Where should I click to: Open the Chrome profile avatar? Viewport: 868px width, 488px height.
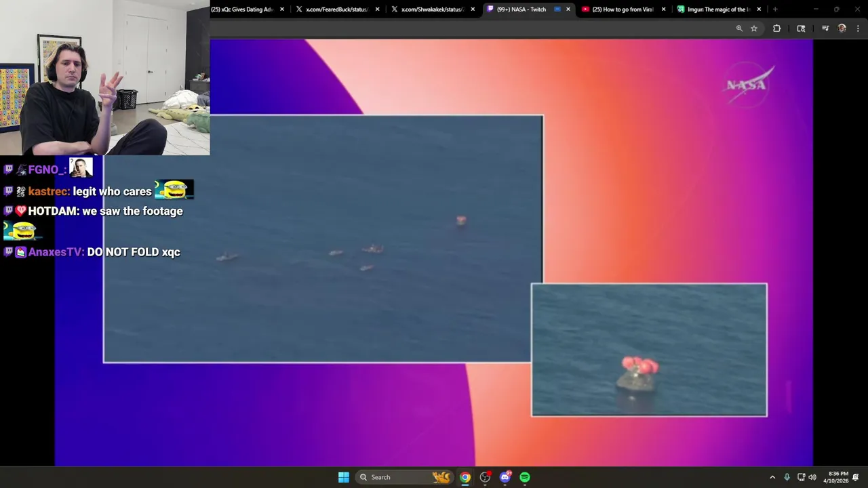click(842, 28)
